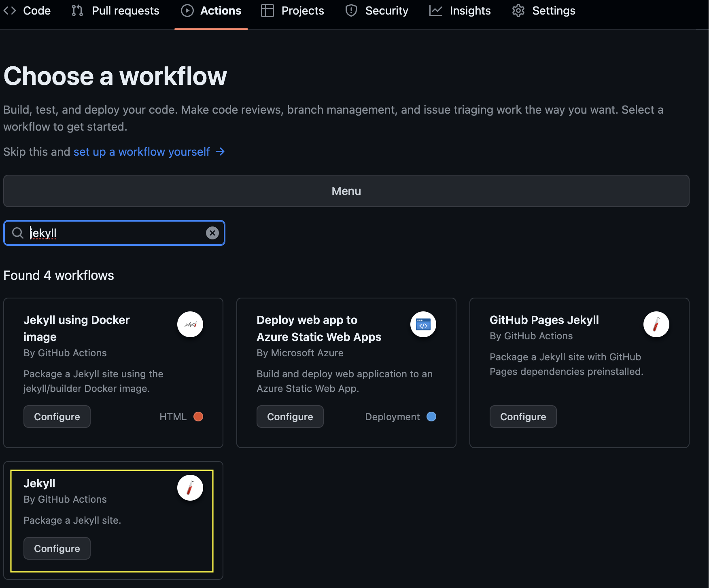709x588 pixels.
Task: Open the Insights tab
Action: tap(460, 11)
